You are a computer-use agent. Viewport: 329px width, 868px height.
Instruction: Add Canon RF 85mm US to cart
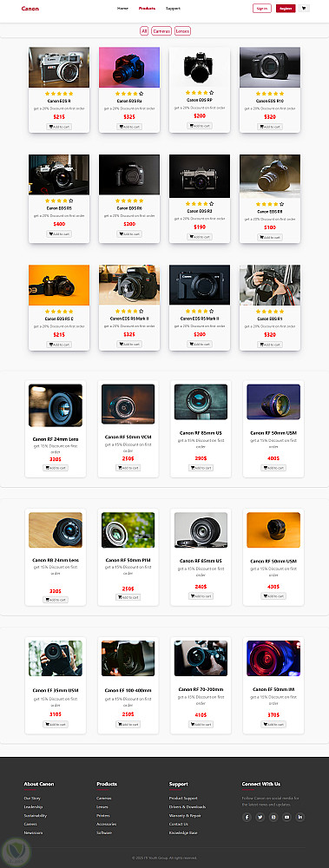pos(201,468)
